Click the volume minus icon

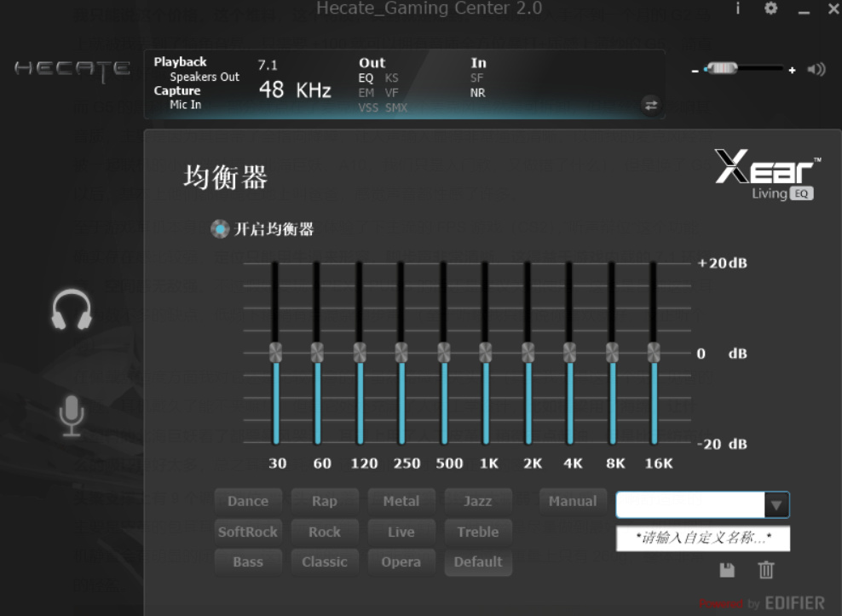[695, 71]
